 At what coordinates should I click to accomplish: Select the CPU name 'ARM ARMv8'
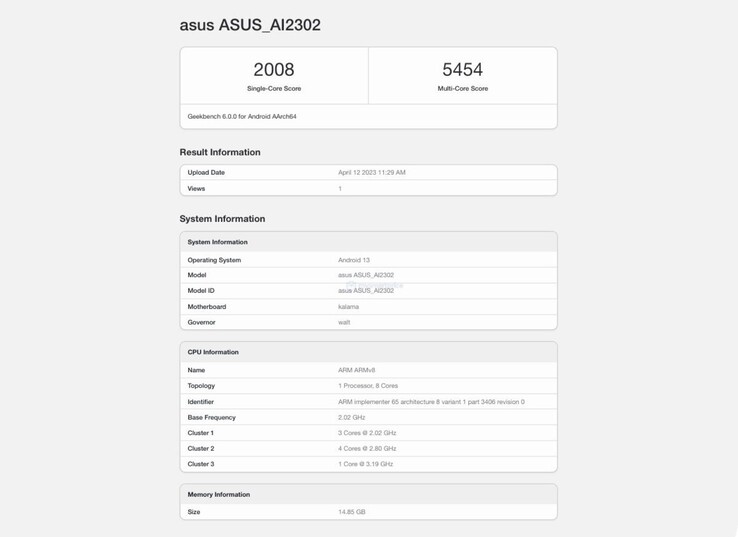(356, 370)
